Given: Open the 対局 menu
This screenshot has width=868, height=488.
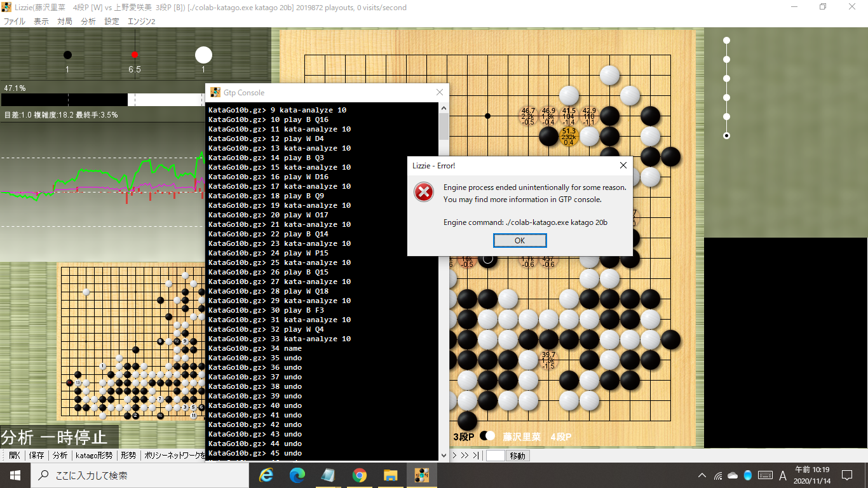Looking at the screenshot, I should 65,21.
